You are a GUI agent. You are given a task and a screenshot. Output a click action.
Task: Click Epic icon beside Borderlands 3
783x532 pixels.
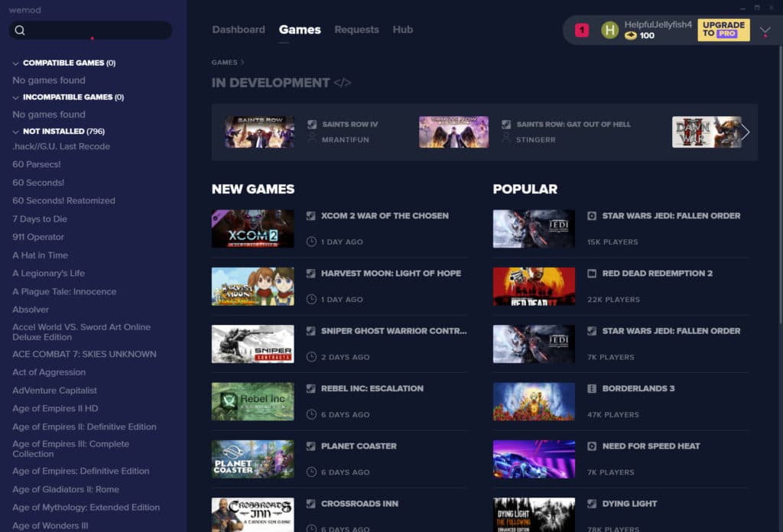[x=592, y=388]
